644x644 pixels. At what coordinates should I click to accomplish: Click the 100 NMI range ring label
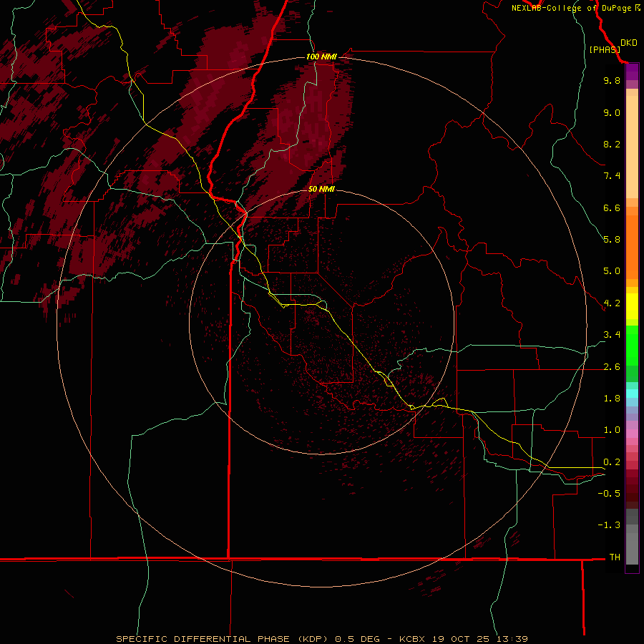click(x=321, y=57)
